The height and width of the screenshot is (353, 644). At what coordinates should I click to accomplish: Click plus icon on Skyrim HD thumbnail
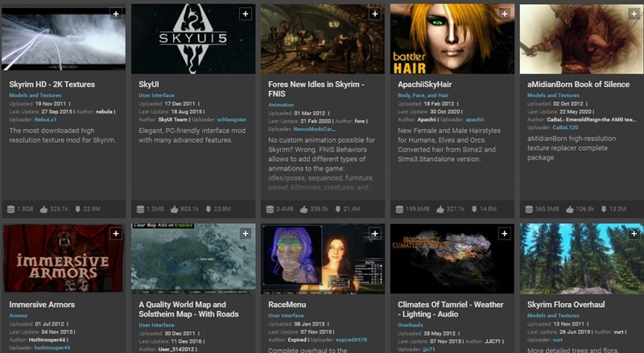coord(116,14)
